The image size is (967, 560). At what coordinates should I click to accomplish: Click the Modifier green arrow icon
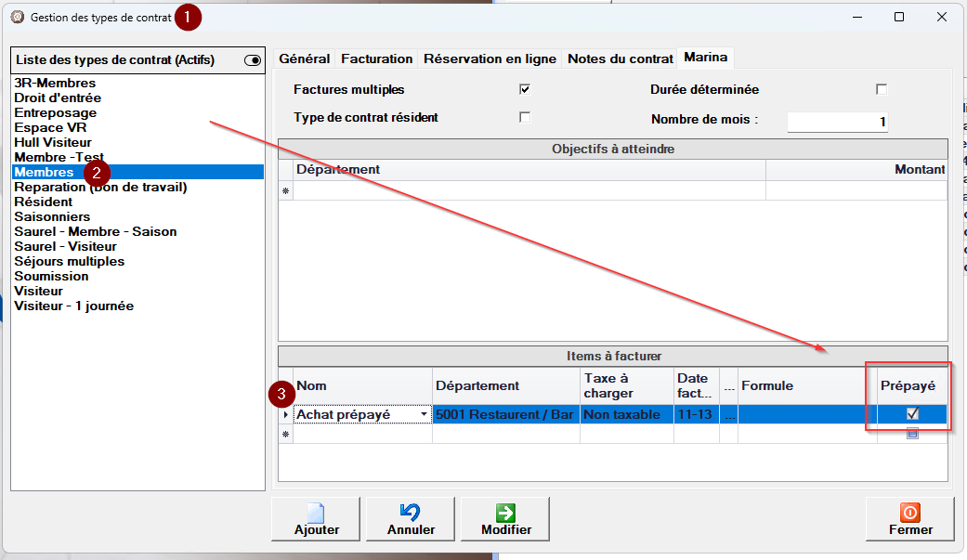506,512
